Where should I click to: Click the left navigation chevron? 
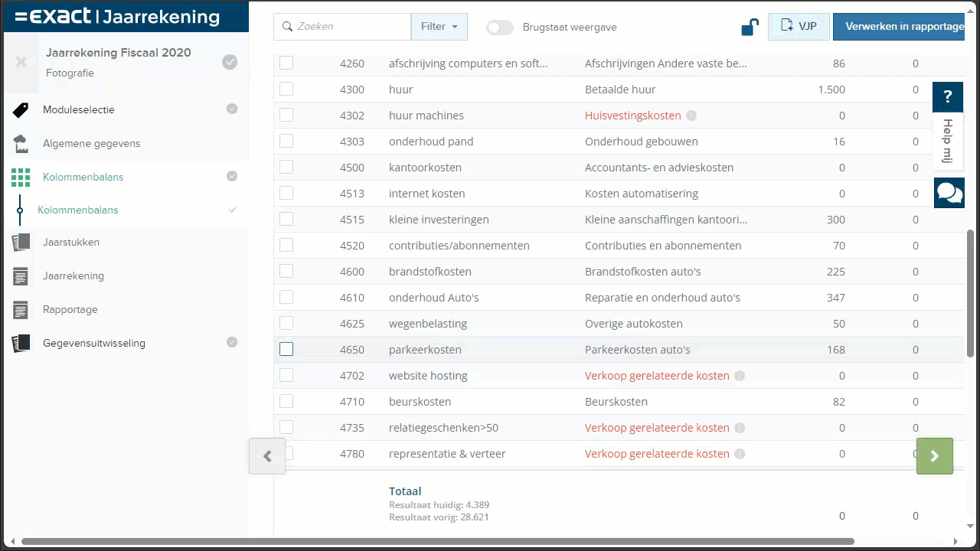(266, 455)
